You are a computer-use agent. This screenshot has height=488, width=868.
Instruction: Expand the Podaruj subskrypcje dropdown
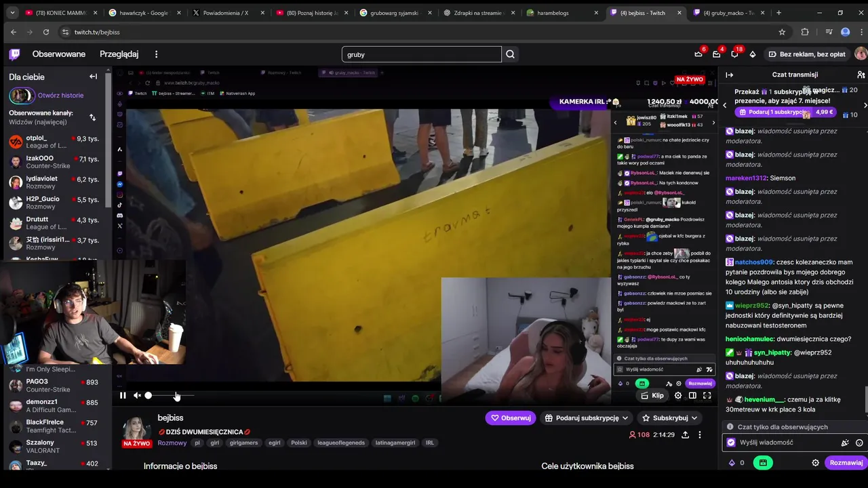587,418
